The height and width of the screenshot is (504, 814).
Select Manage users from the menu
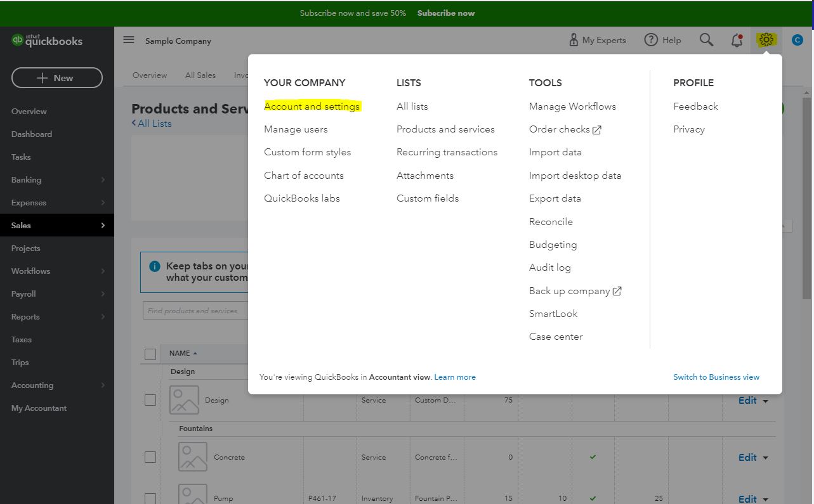(x=296, y=129)
